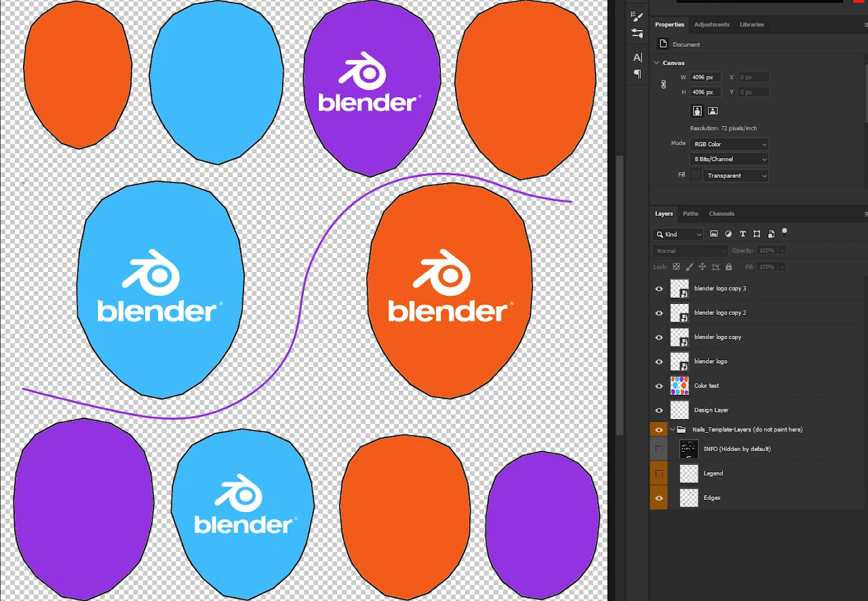The image size is (868, 601).
Task: Click the folder icon of Nails_Template-Layers group
Action: (683, 429)
